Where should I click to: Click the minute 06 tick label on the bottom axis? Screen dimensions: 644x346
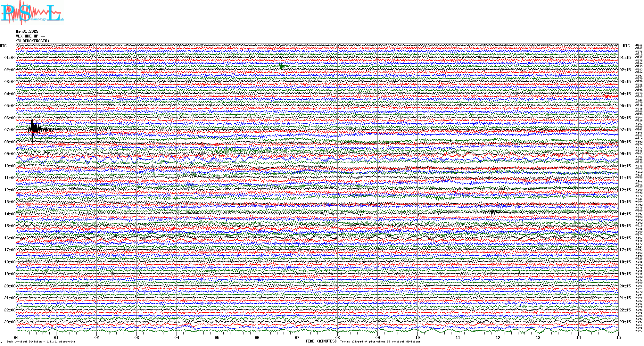coord(257,337)
